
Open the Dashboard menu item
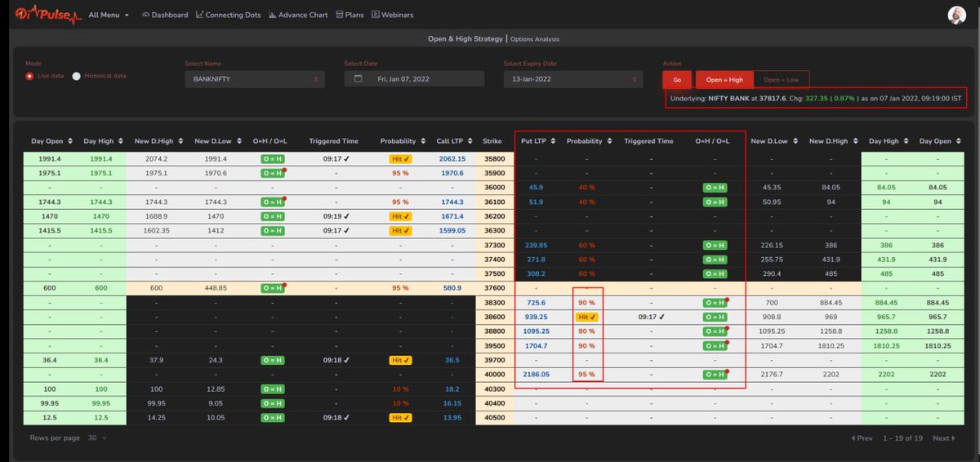[164, 15]
